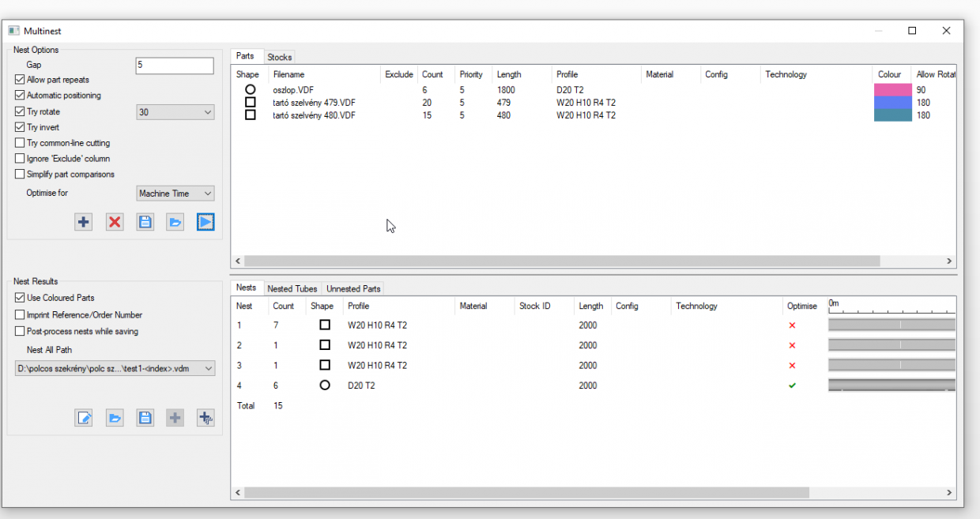Open the Nest All Path dropdown
Viewport: 980px width, 519px height.
(x=115, y=368)
